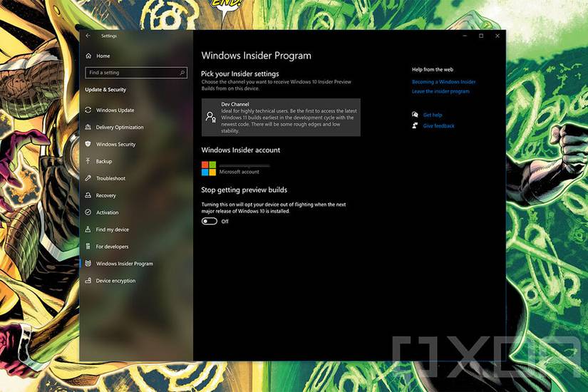Click the Activation checkmark circle icon
588x392 pixels.
tap(88, 212)
